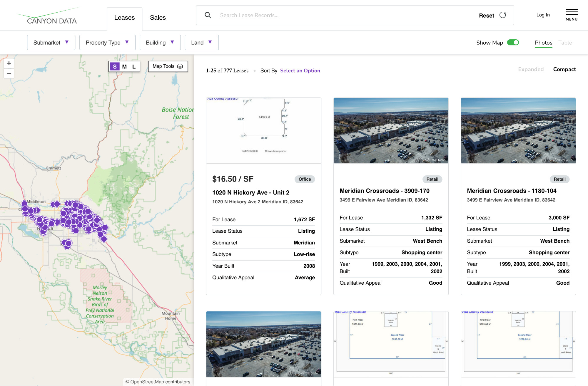Expand the Building filter dropdown
Viewport: 588px width, 386px height.
160,43
